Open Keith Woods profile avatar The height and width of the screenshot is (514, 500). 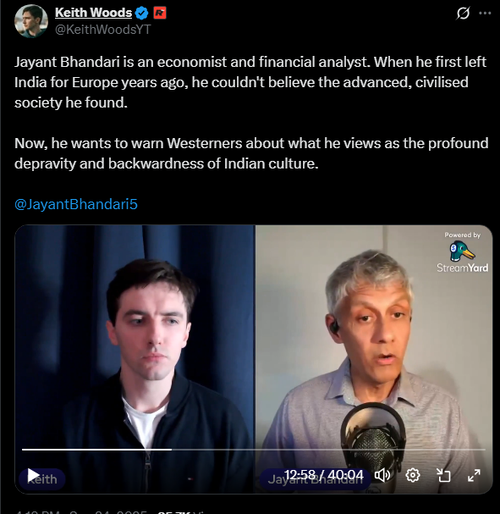pos(31,21)
